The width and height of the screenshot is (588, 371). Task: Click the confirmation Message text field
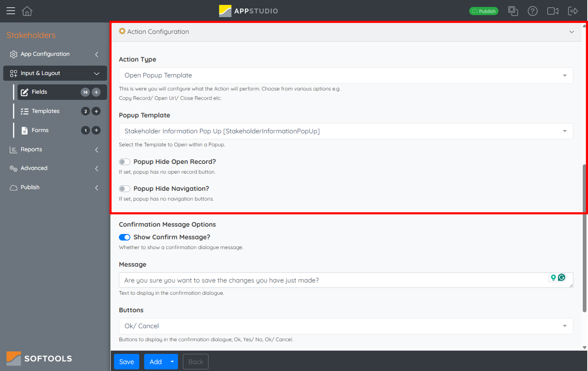346,280
